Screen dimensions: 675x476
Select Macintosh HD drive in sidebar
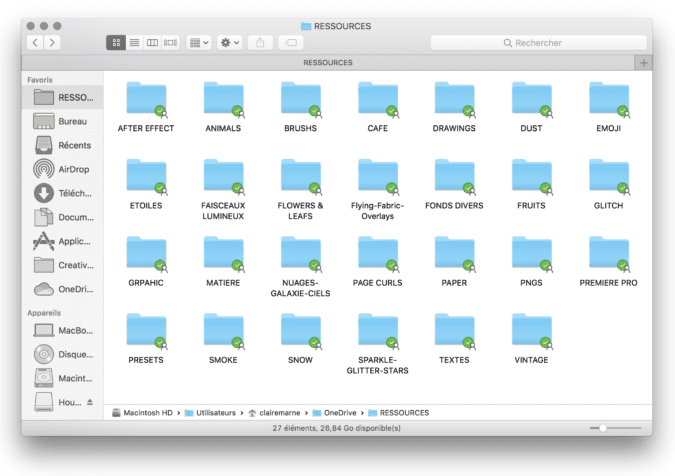63,378
